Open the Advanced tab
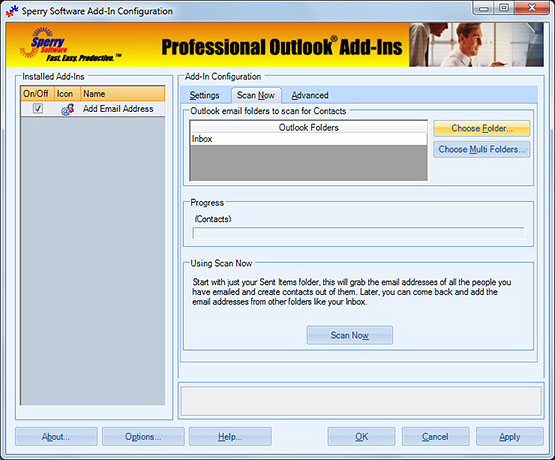The height and width of the screenshot is (460, 555). pos(310,95)
